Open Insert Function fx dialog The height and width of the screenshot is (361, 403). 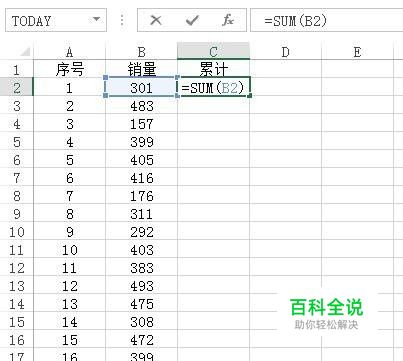coord(228,20)
